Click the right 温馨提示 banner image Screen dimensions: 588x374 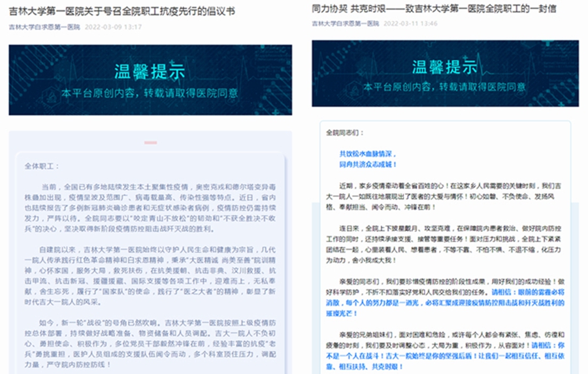[445, 73]
